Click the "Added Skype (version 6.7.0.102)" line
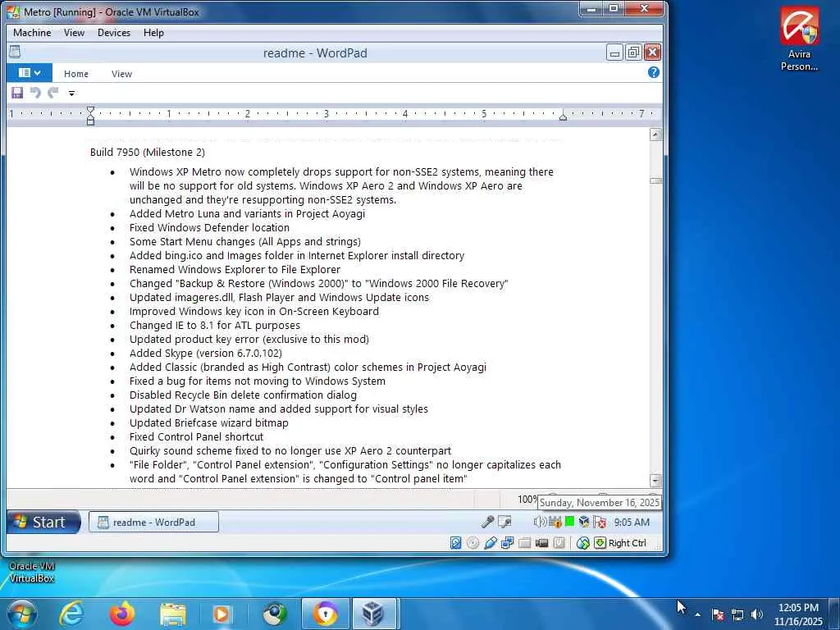840x630 pixels. click(206, 353)
